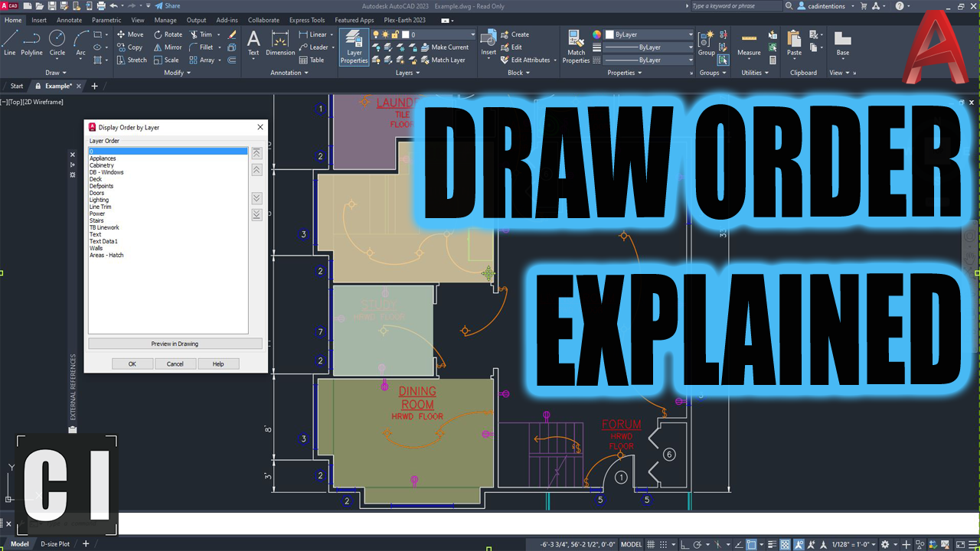Switch to the Annotate ribbon tab
980x551 pixels.
click(x=69, y=20)
